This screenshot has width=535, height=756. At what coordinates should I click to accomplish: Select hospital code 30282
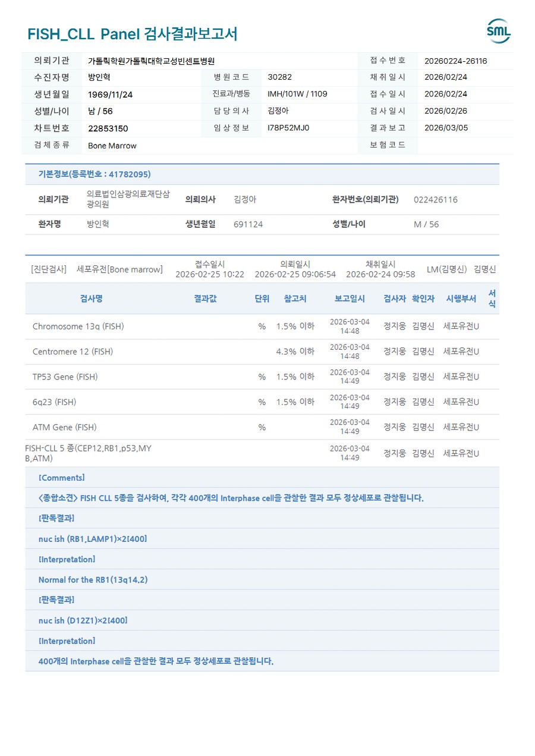[x=280, y=77]
